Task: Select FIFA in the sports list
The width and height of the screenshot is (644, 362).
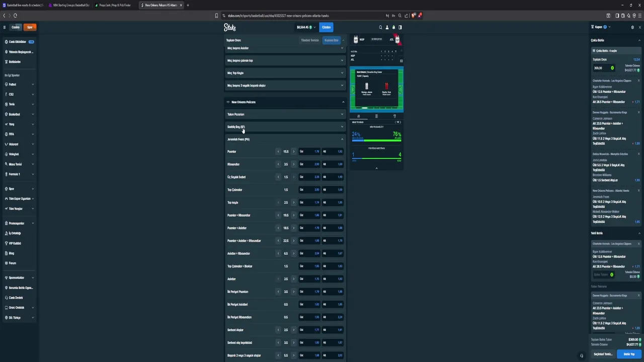Action: tap(19, 134)
